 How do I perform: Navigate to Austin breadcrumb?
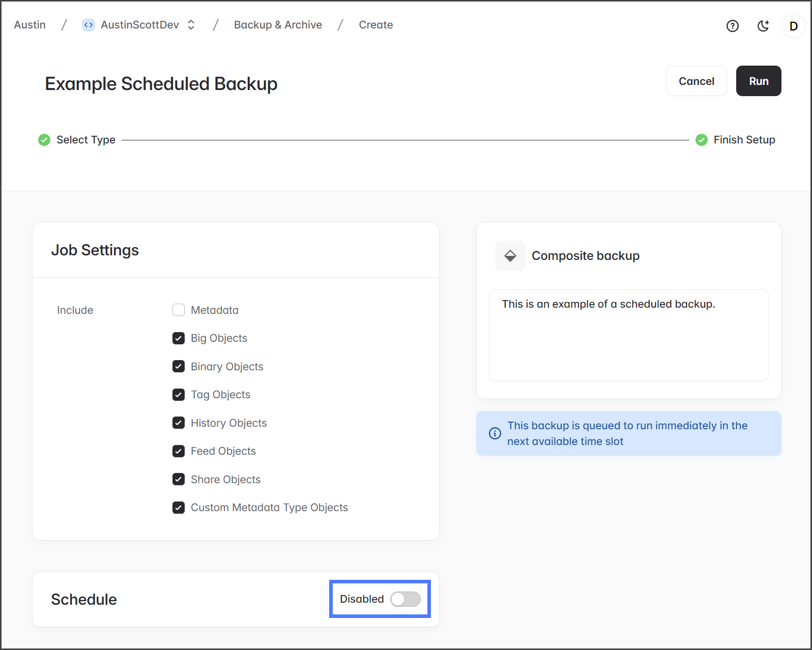30,25
